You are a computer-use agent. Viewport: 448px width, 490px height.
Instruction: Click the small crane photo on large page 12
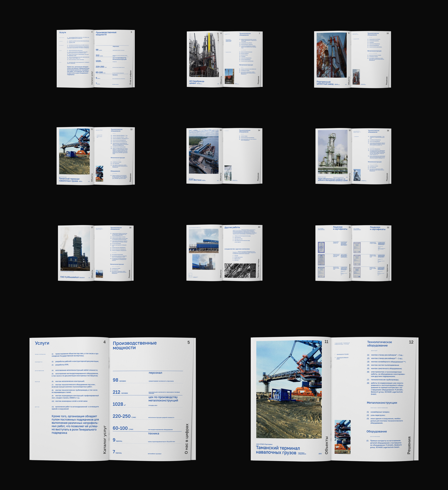(342, 437)
